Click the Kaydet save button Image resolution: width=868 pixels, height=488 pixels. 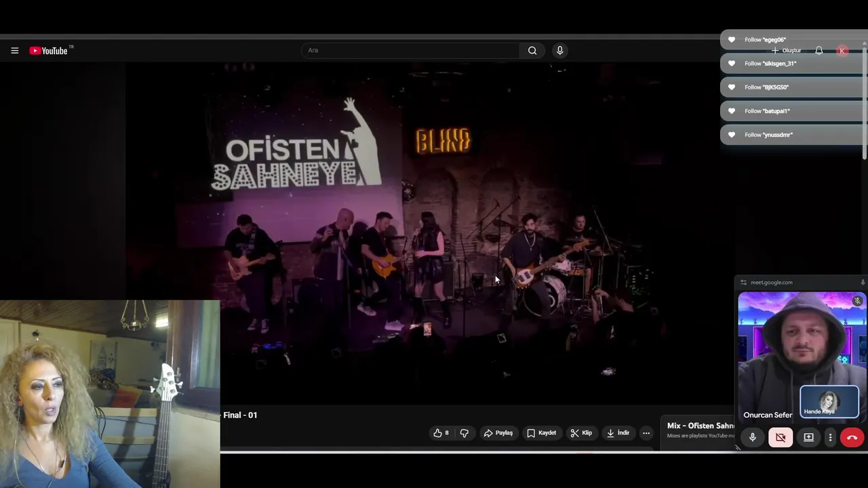(541, 433)
